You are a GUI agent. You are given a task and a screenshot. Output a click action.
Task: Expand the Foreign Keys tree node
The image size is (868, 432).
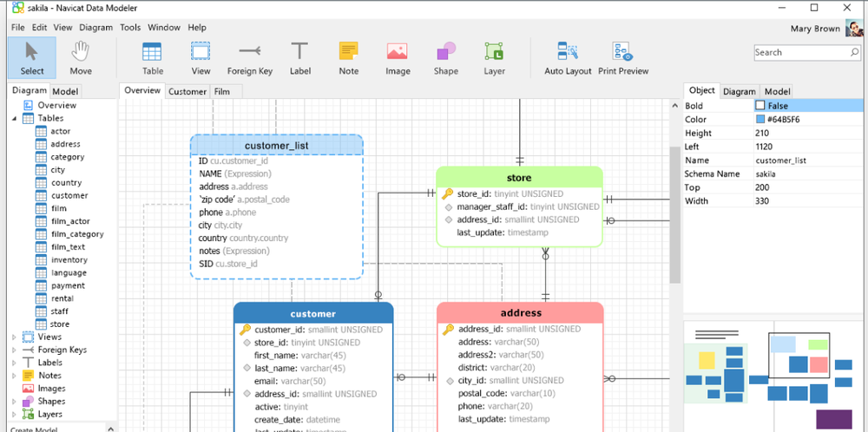click(14, 350)
